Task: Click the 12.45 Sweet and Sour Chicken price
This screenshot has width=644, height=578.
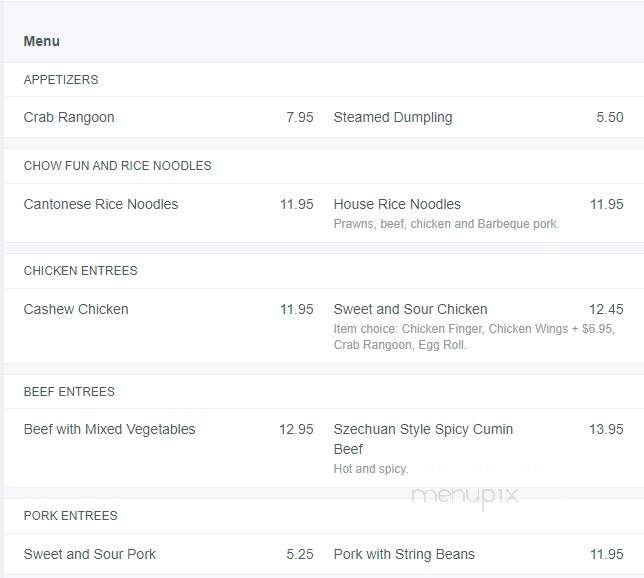Action: (605, 309)
